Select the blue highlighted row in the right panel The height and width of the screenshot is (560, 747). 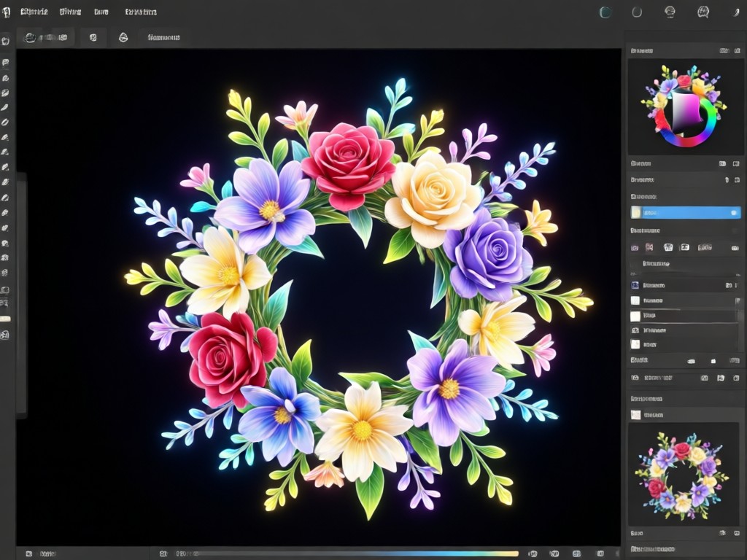click(686, 212)
